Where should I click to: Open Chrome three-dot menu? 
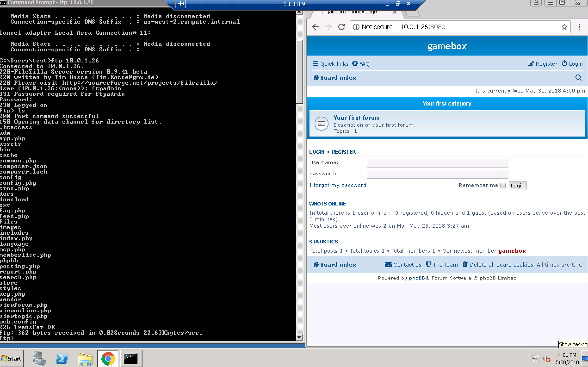pyautogui.click(x=579, y=27)
